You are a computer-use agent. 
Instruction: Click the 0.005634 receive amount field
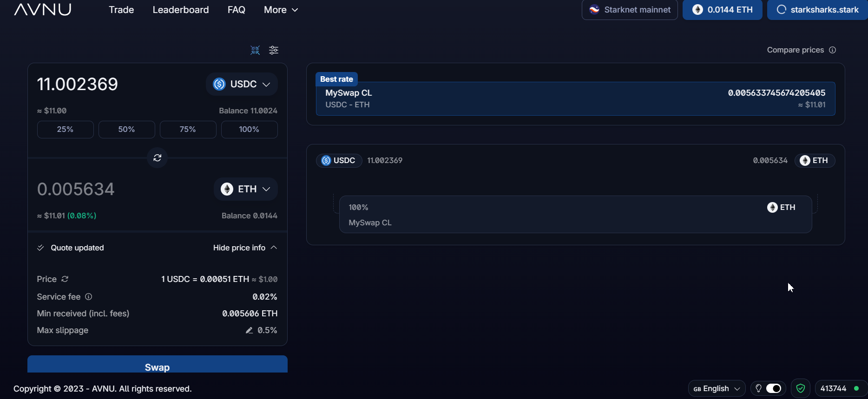76,189
